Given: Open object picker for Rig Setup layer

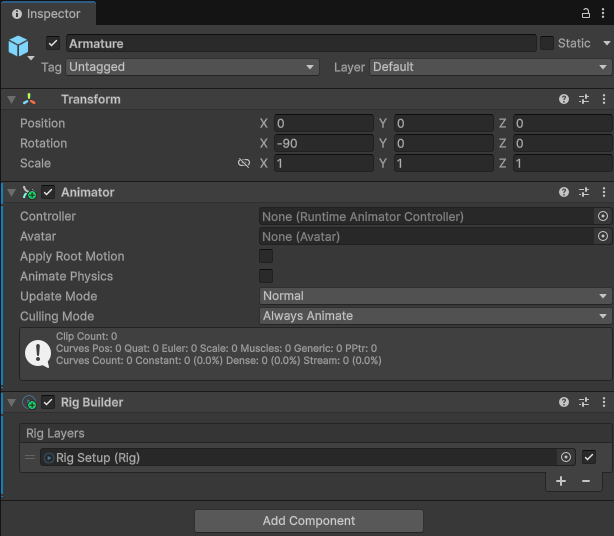Looking at the screenshot, I should click(566, 457).
